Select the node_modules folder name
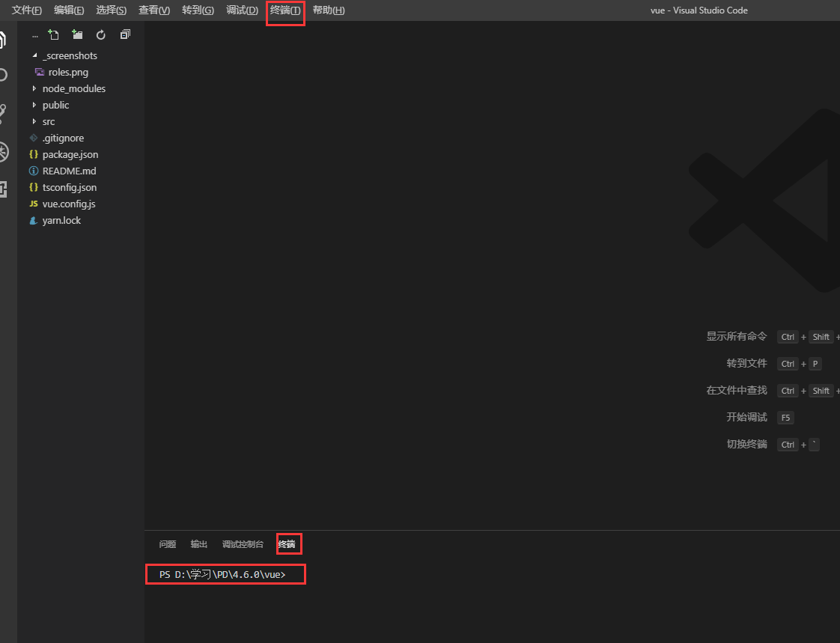Image resolution: width=840 pixels, height=643 pixels. 74,88
